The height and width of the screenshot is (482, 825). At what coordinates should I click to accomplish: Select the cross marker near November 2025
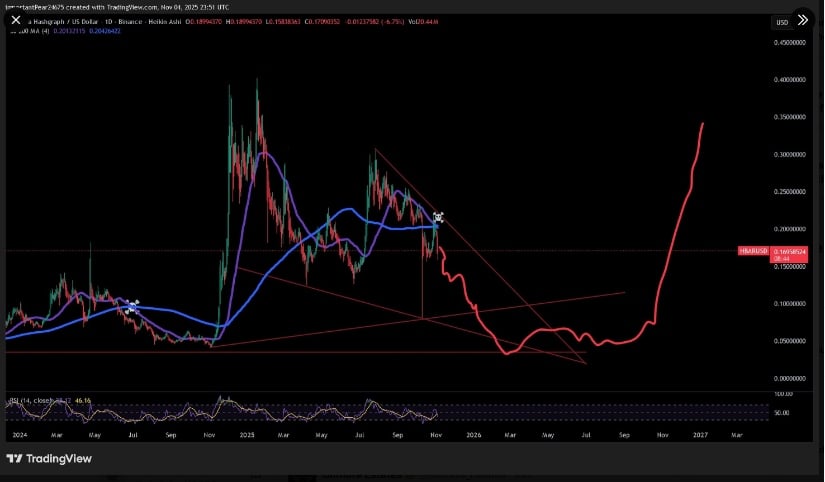437,217
